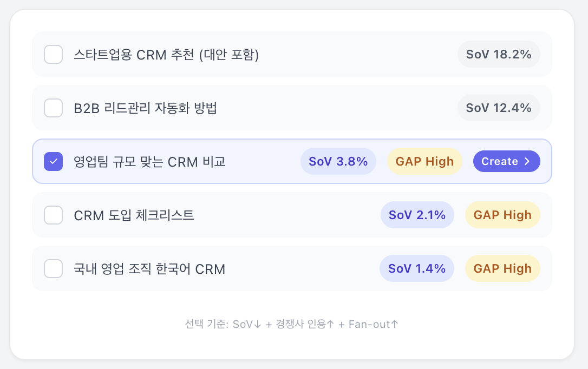This screenshot has height=369, width=588.
Task: Click the chevron arrow in Create button
Action: [x=527, y=161]
